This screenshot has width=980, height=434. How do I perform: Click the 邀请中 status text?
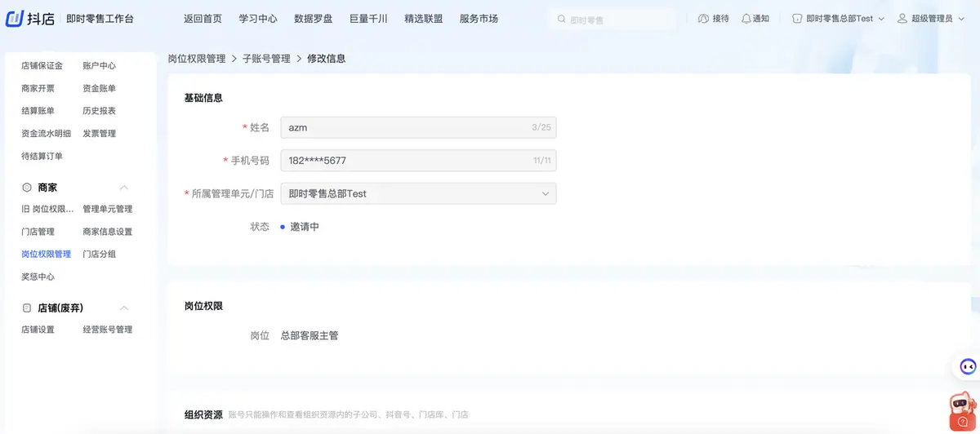point(305,227)
